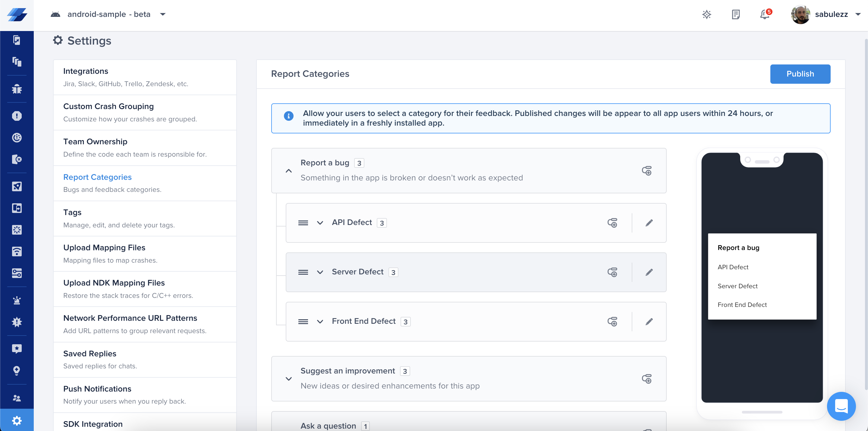Click the edit pencil for API Defect
This screenshot has height=431, width=868.
pos(649,223)
